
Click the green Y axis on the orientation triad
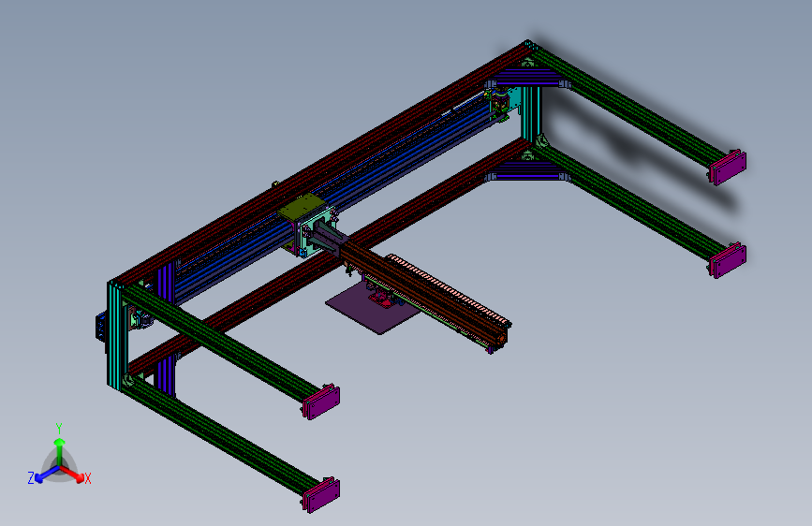point(60,450)
